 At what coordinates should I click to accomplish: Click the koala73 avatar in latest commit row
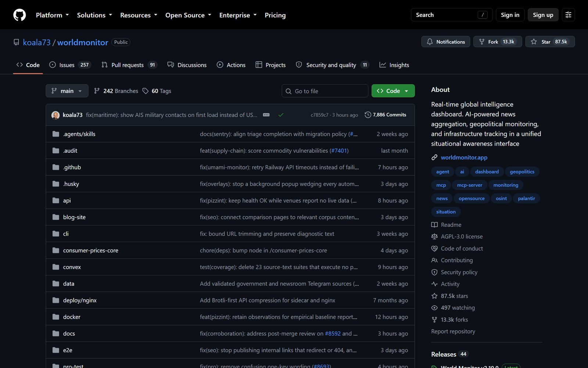tap(55, 115)
